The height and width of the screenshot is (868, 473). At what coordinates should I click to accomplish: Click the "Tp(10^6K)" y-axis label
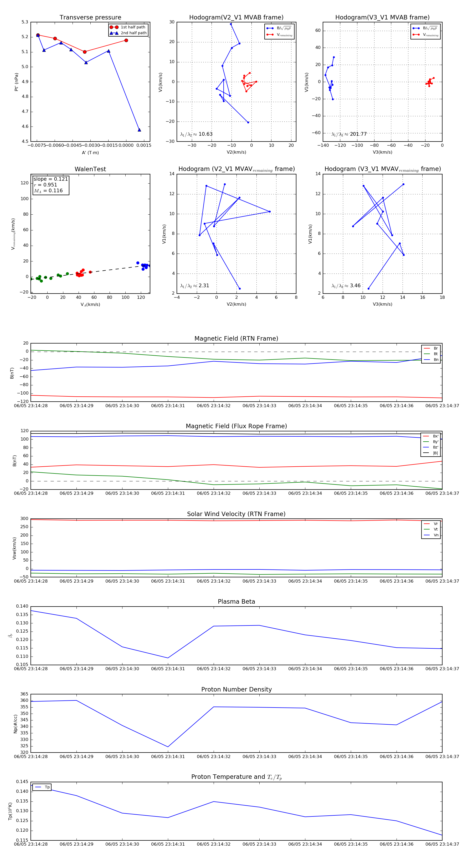tap(10, 811)
